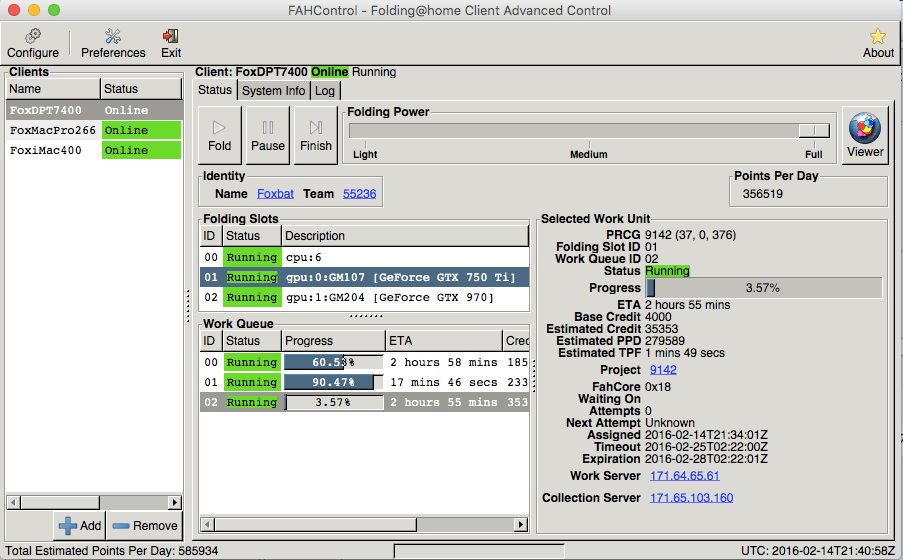Screen dimensions: 903x560
Task: Select work queue row 90.47% progress
Action: click(x=365, y=382)
